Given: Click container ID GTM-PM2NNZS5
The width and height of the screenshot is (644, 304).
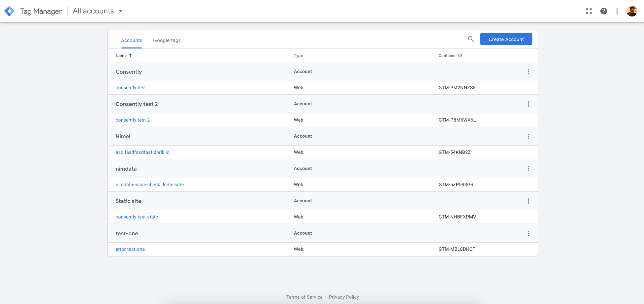Looking at the screenshot, I should pos(457,88).
